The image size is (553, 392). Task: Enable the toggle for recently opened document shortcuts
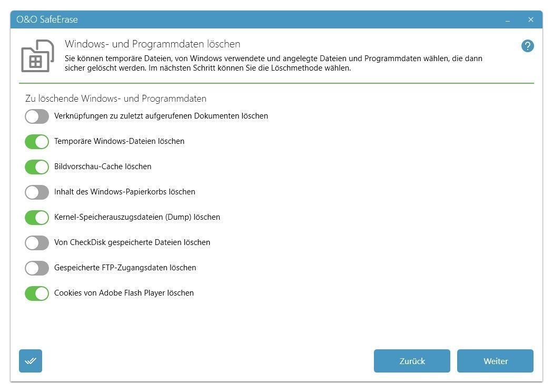click(37, 116)
